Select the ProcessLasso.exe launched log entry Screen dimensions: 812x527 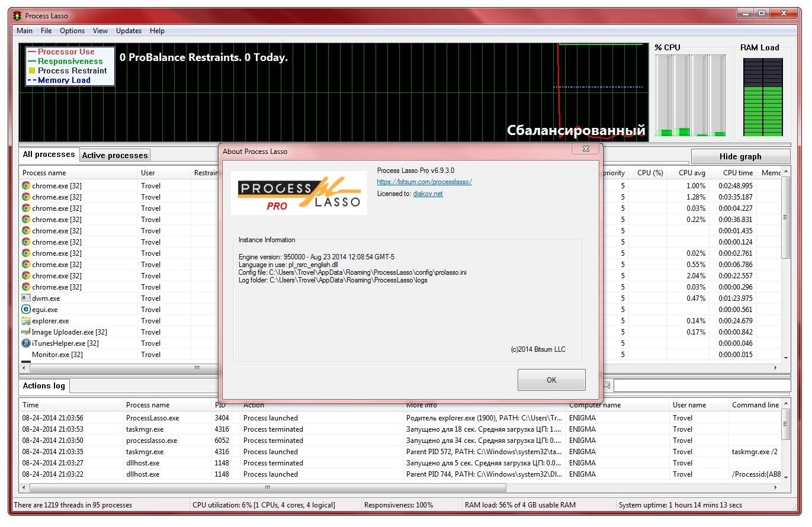pyautogui.click(x=400, y=418)
